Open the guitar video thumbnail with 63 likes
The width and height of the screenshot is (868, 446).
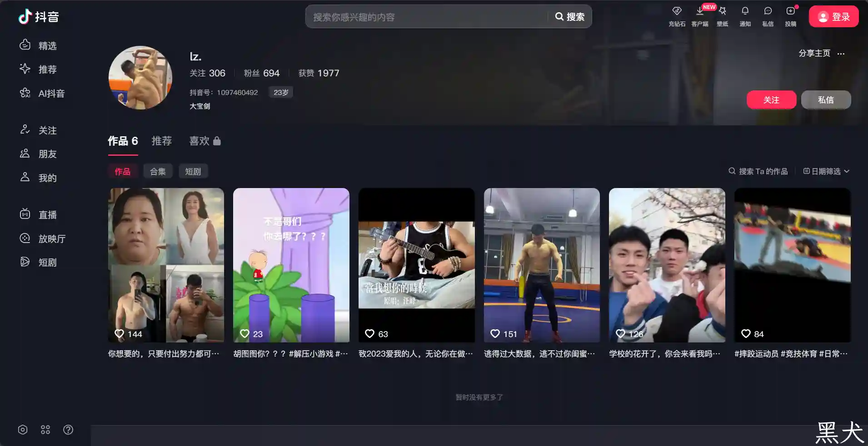pos(416,265)
